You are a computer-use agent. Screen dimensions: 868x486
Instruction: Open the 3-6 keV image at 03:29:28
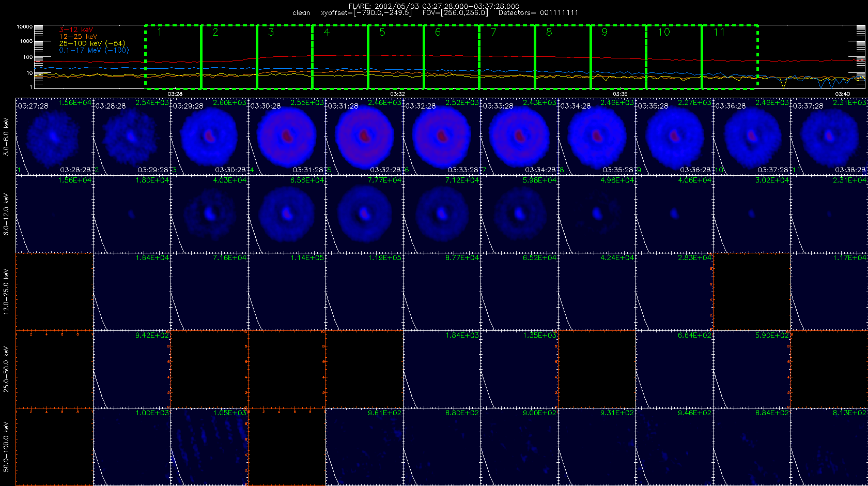pos(210,136)
